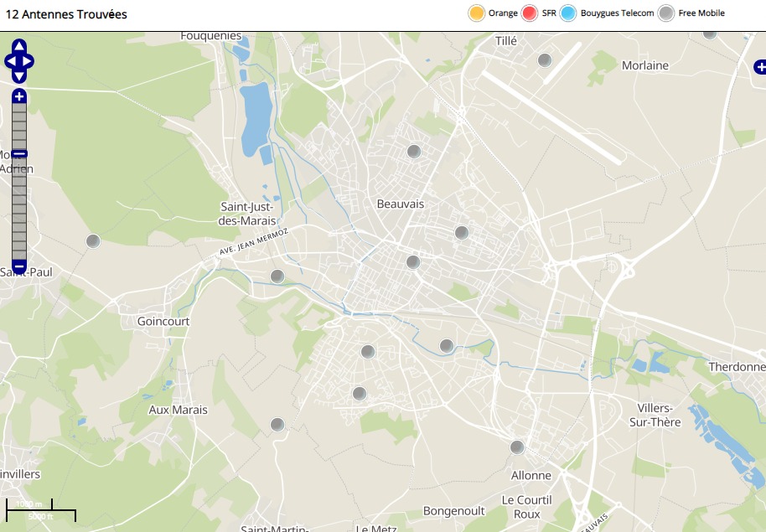Click antenna marker east of Aux Marais

tap(277, 425)
